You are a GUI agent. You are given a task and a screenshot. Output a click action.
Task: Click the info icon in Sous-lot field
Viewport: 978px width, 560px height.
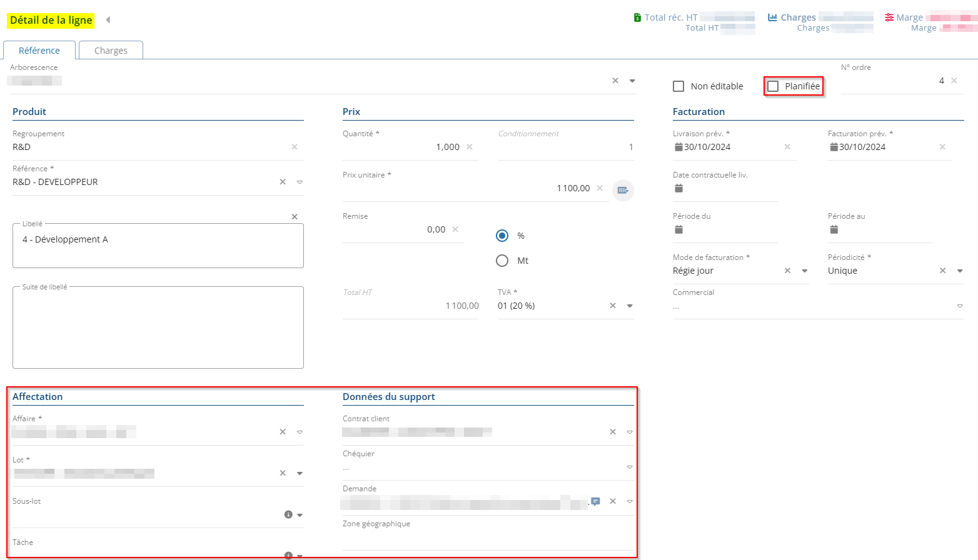tap(288, 514)
